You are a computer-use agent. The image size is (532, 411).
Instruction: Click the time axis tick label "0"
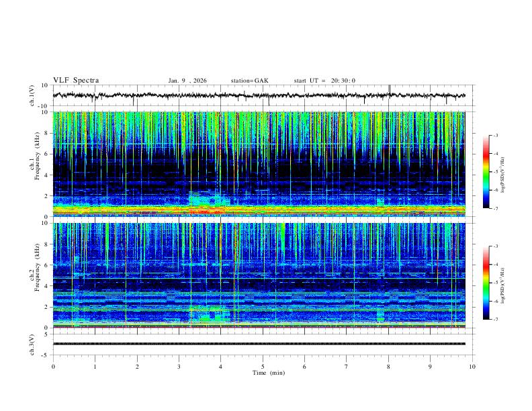[x=53, y=367]
